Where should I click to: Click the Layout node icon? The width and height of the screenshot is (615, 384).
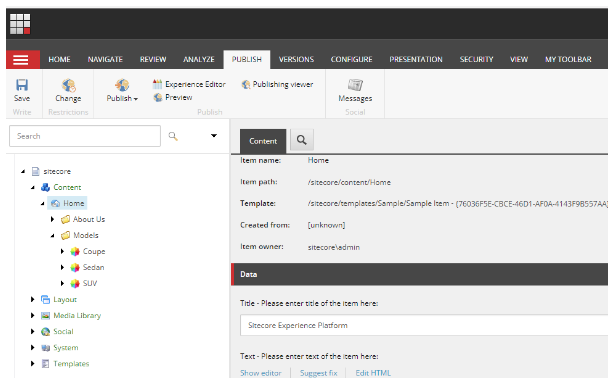pos(45,300)
